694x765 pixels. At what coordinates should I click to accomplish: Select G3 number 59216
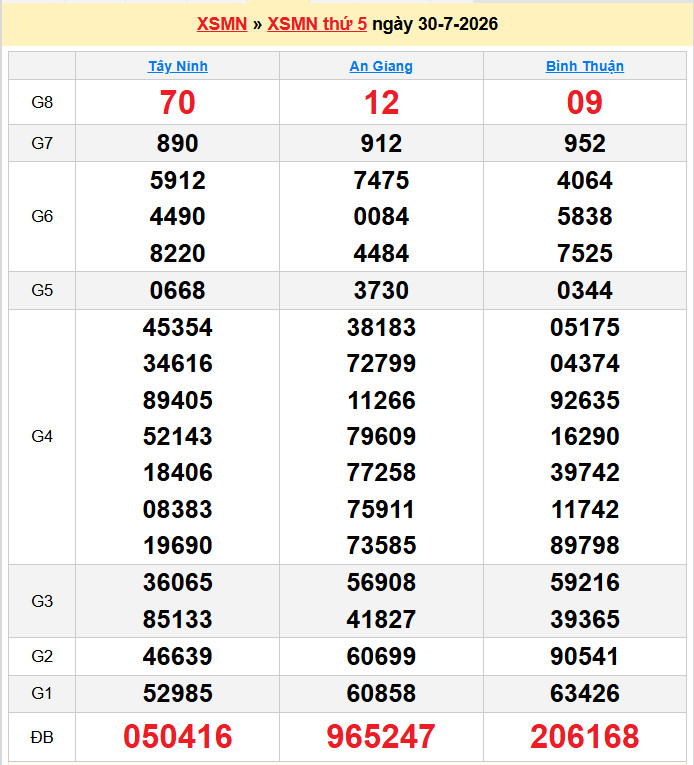(585, 583)
